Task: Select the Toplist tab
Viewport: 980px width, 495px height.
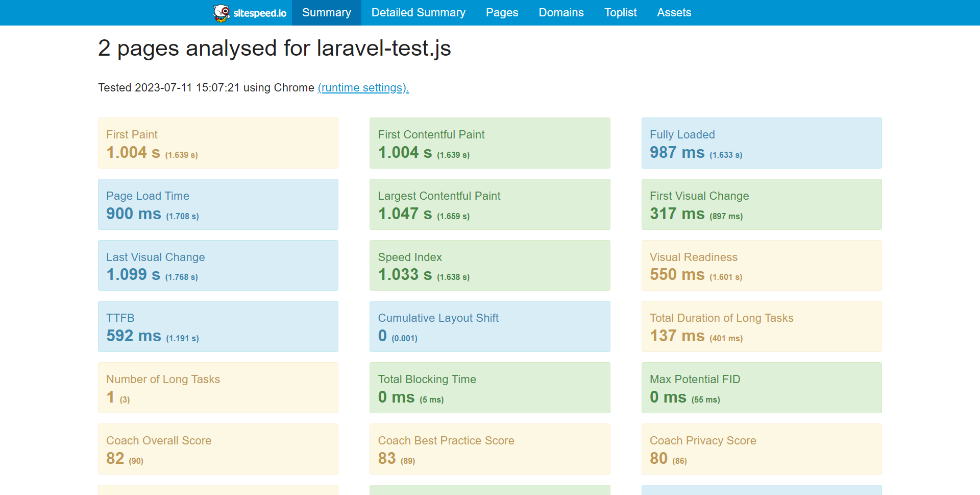Action: pyautogui.click(x=621, y=13)
